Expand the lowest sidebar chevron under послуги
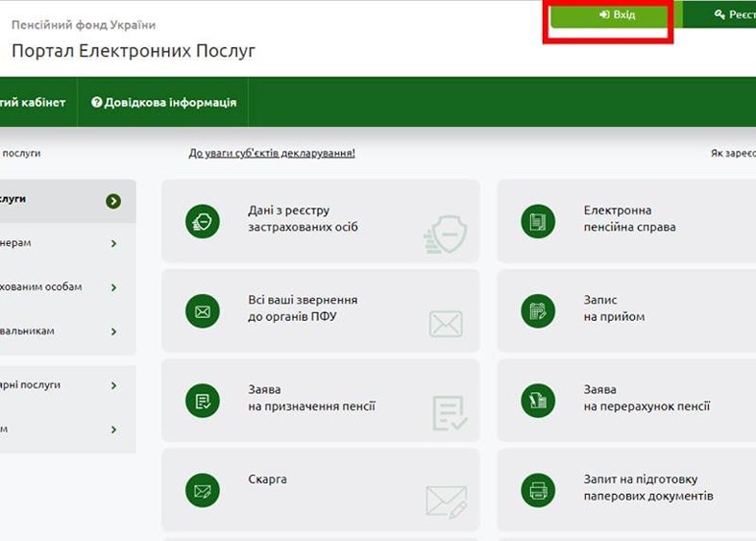This screenshot has width=756, height=541. (113, 430)
